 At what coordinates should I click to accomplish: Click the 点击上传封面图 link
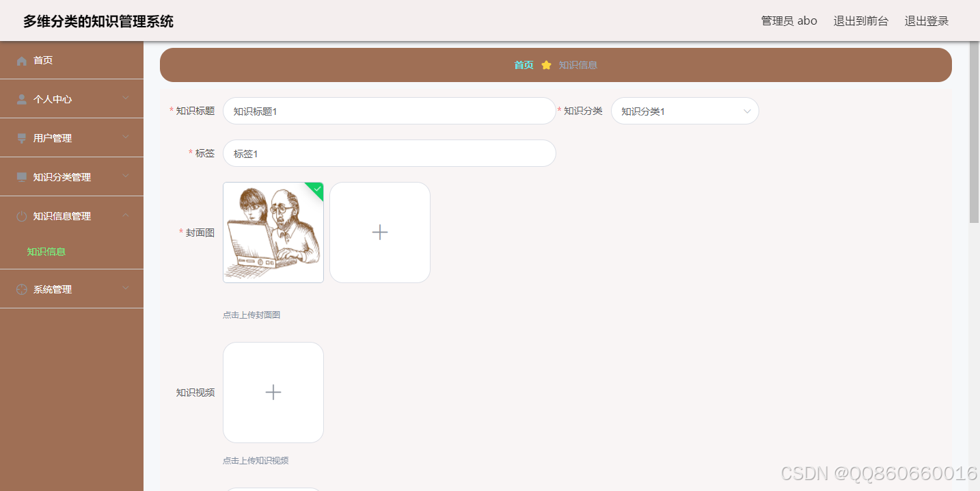(251, 314)
